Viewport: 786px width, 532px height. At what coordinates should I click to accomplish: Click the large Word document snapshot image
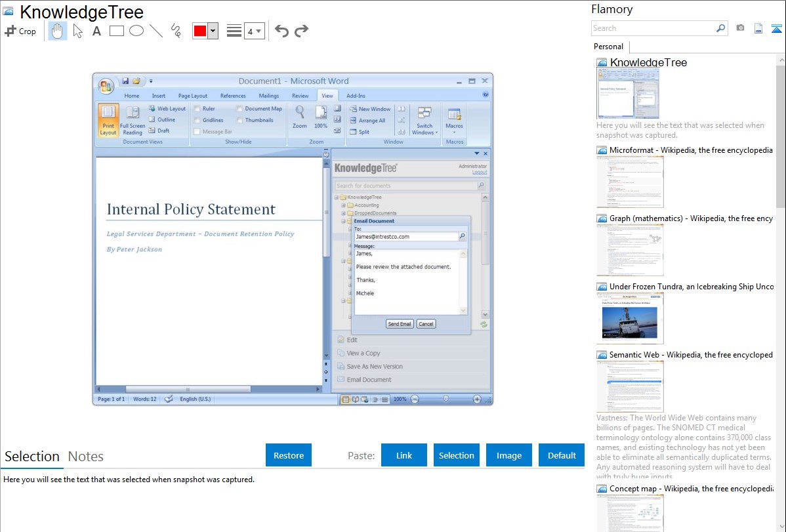[293, 239]
